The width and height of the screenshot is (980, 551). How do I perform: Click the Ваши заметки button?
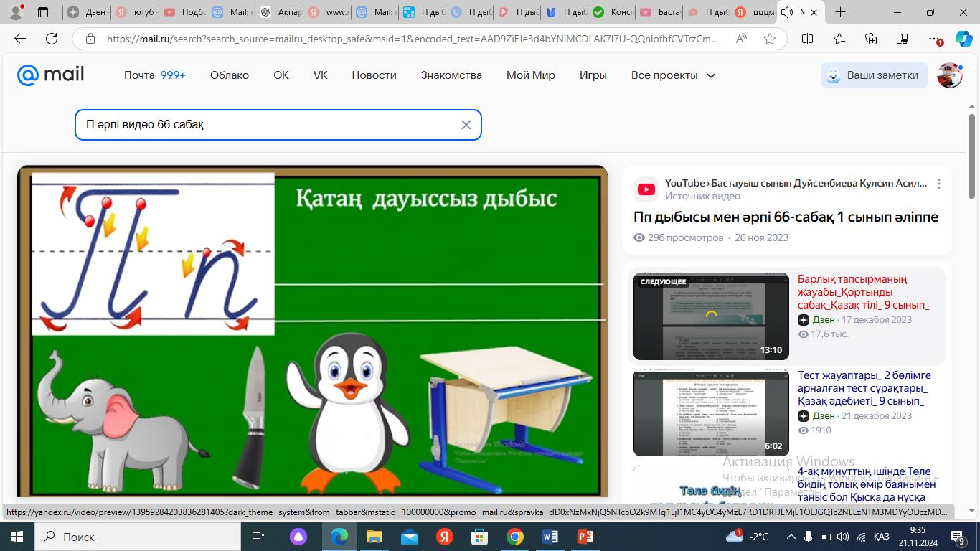(x=874, y=75)
